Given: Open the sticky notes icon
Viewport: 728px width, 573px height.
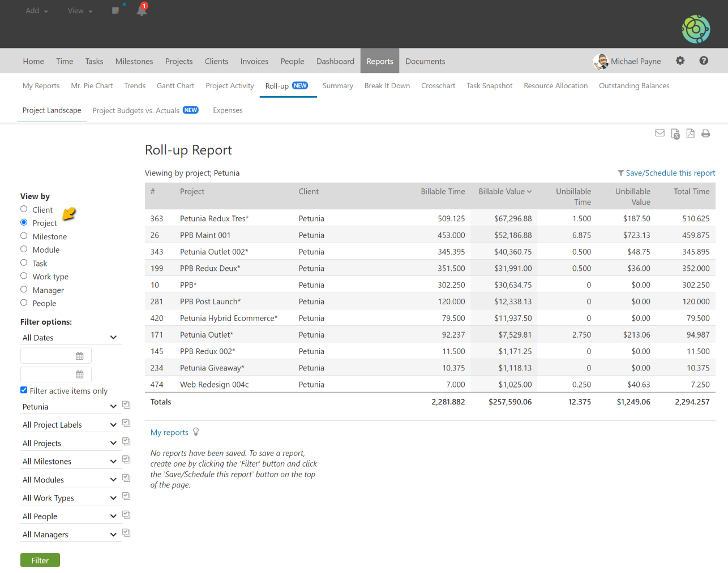Looking at the screenshot, I should point(115,10).
